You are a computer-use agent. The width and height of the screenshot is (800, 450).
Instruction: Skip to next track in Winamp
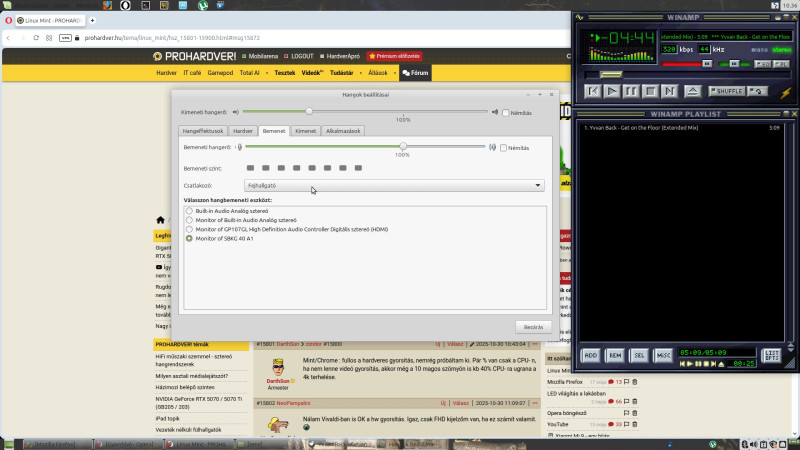point(669,91)
